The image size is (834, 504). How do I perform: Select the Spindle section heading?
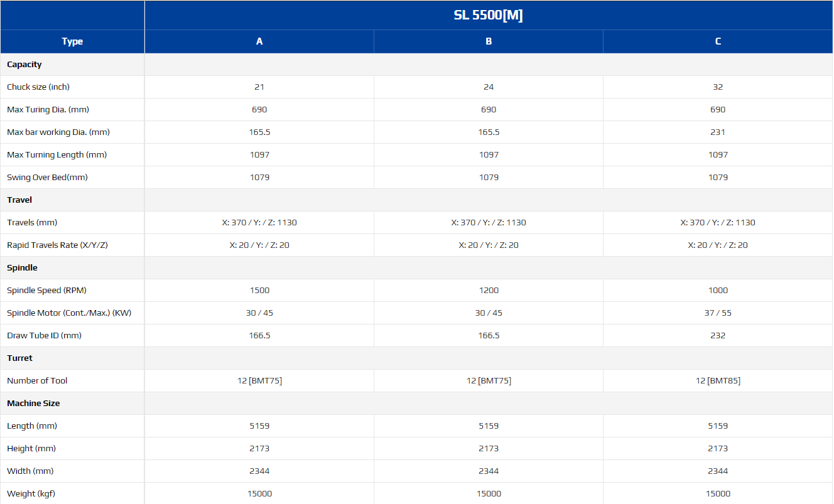[x=22, y=268]
